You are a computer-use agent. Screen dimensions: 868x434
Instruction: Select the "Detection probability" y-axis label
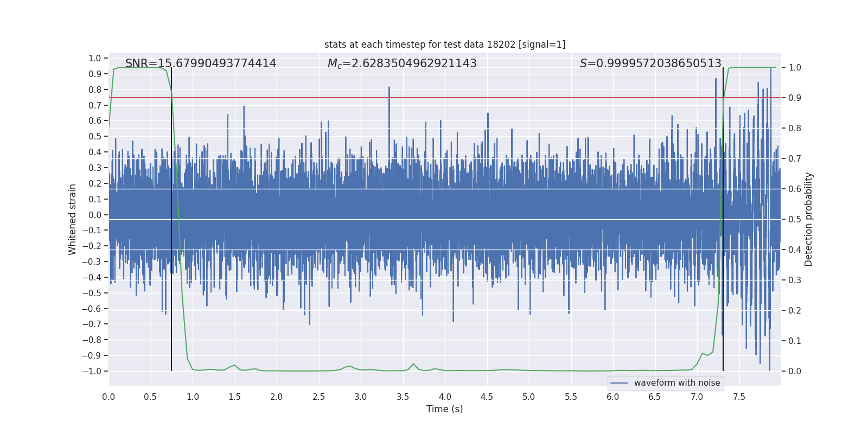[809, 219]
